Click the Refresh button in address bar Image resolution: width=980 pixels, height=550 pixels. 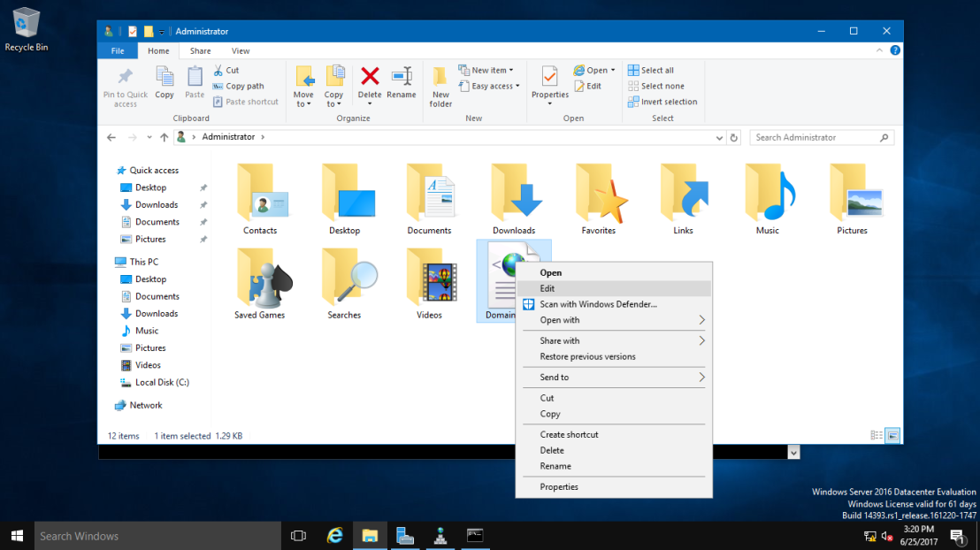[x=734, y=138]
